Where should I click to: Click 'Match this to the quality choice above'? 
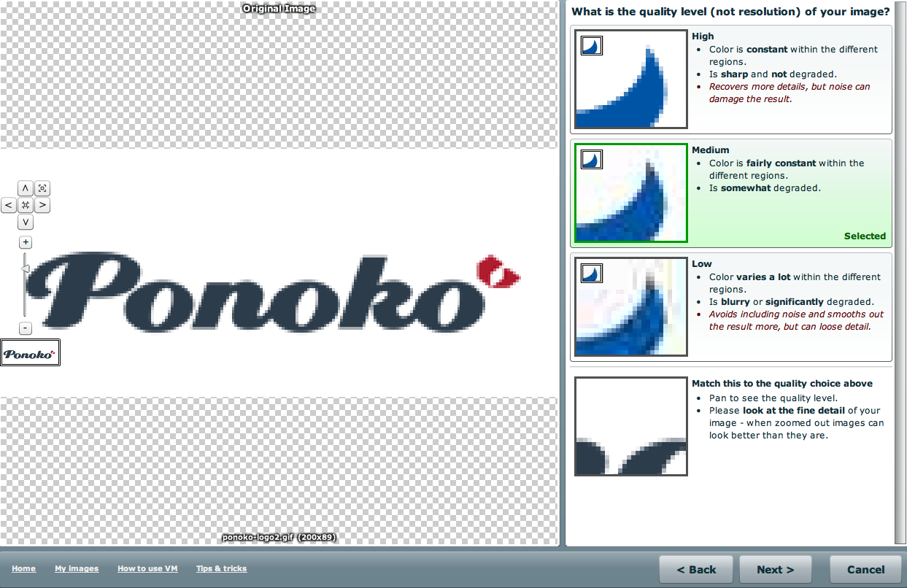pos(782,383)
